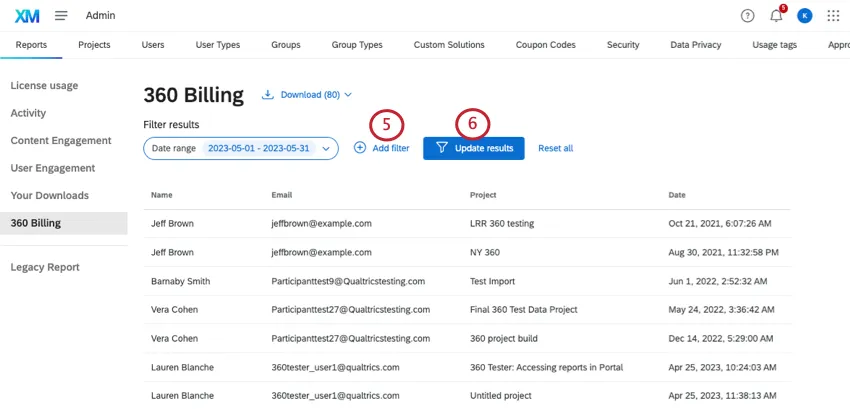Open Legacy Report in the sidebar
850x409 pixels.
point(45,267)
